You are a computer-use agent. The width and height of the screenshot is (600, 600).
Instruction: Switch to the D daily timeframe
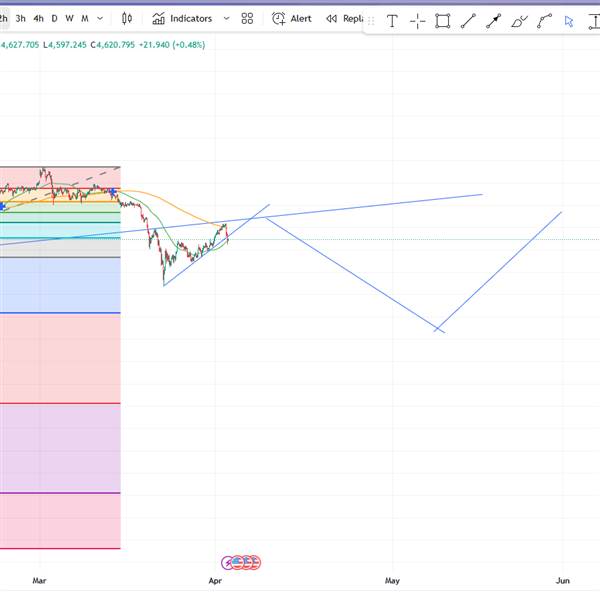tap(54, 18)
